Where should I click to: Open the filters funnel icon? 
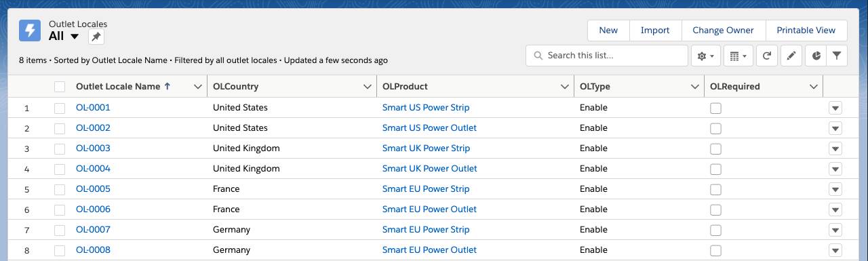coord(837,56)
